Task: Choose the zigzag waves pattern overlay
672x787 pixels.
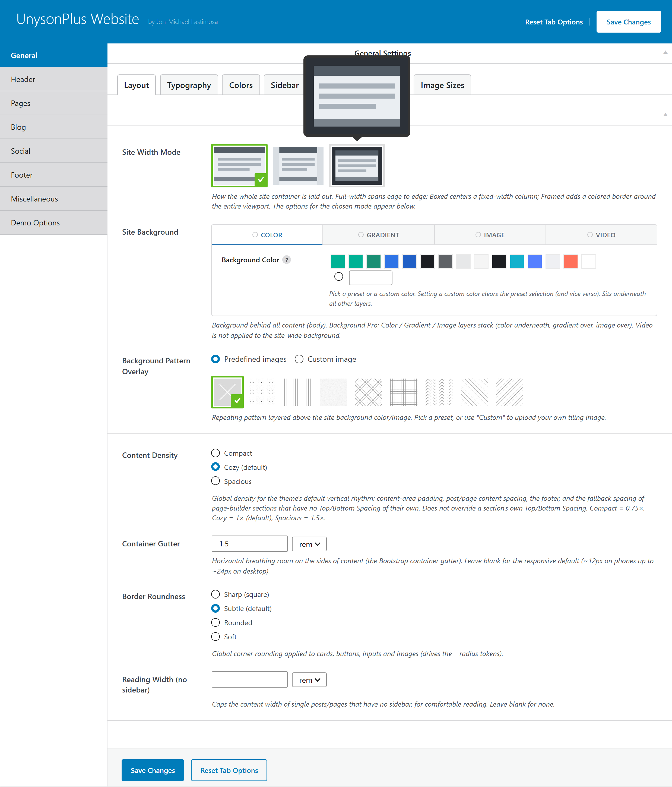Action: click(x=439, y=392)
